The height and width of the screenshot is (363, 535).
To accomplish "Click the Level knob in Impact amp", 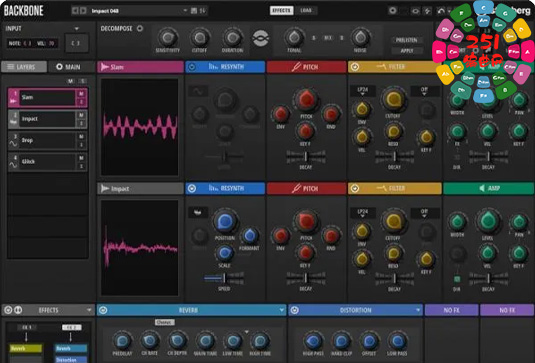I will [x=488, y=221].
